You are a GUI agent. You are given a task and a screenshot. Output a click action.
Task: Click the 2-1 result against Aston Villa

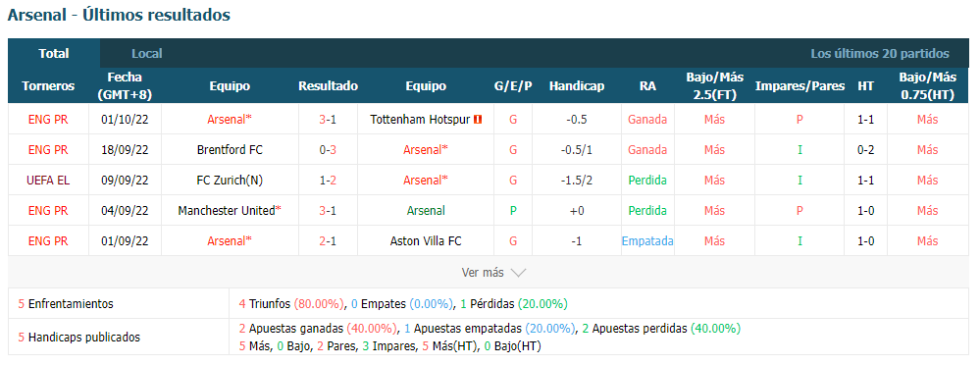(328, 240)
